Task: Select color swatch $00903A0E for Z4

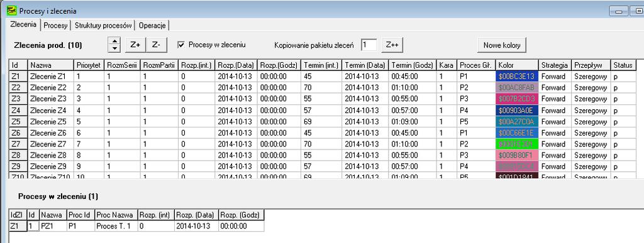Action: click(517, 111)
